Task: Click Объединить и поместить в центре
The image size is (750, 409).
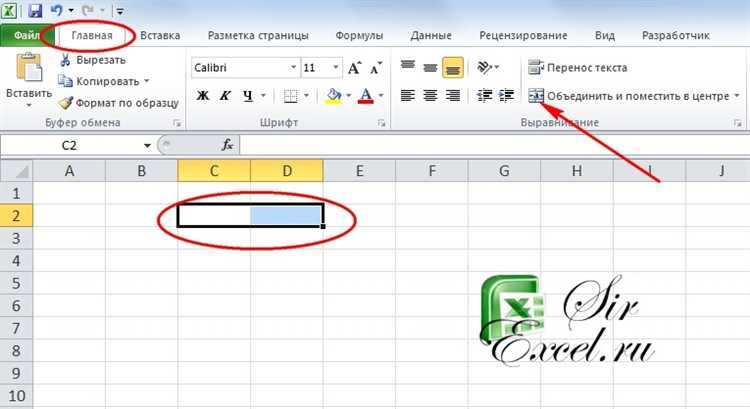Action: click(629, 96)
